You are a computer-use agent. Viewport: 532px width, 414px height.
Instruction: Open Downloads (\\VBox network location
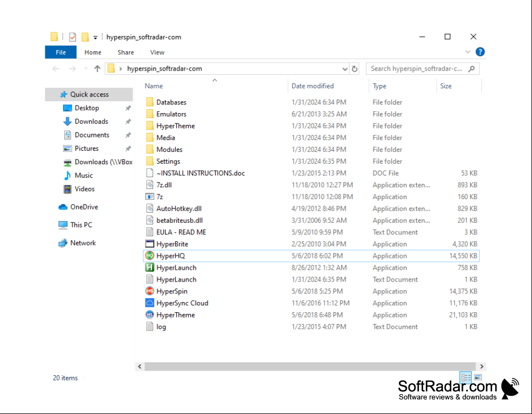98,162
